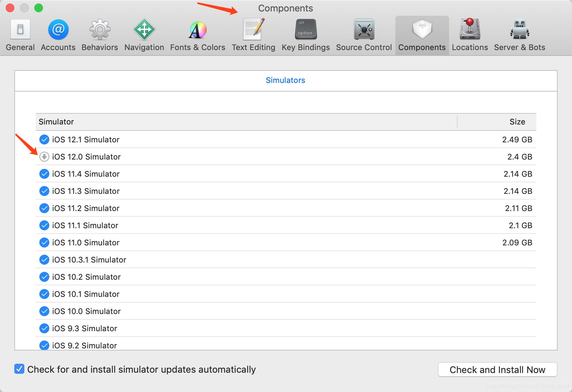The image size is (572, 392).
Task: Switch to the Simulators tab
Action: [285, 80]
